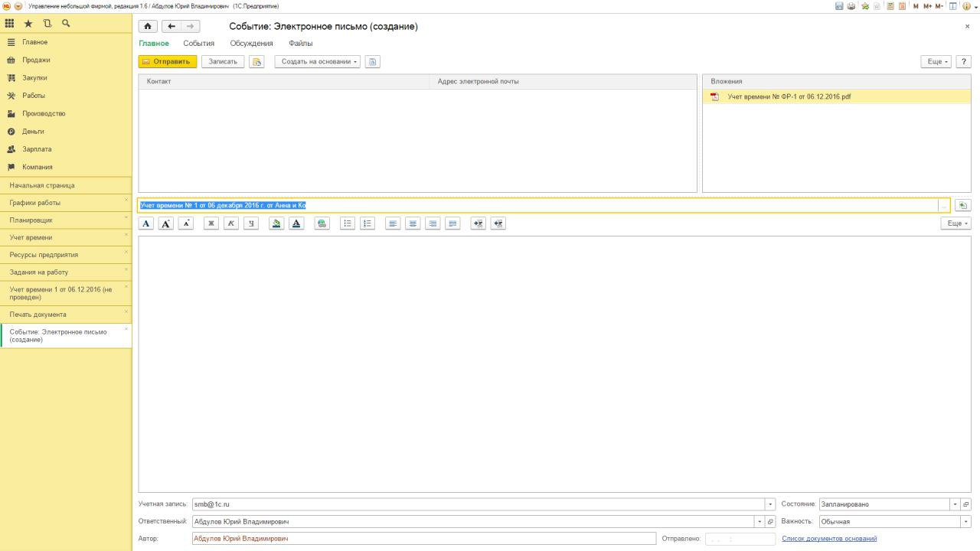The width and height of the screenshot is (980, 551).
Task: Expand the Важность dropdown arrow
Action: point(965,522)
